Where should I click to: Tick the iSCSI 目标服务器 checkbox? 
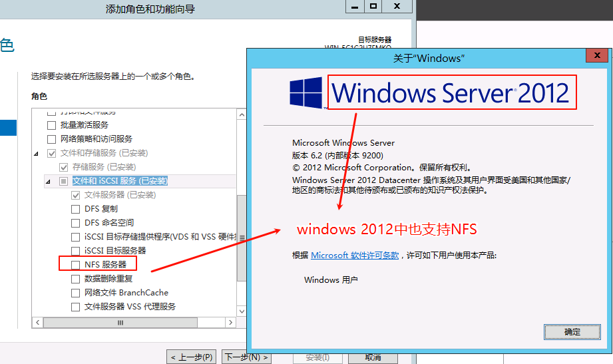pyautogui.click(x=75, y=251)
